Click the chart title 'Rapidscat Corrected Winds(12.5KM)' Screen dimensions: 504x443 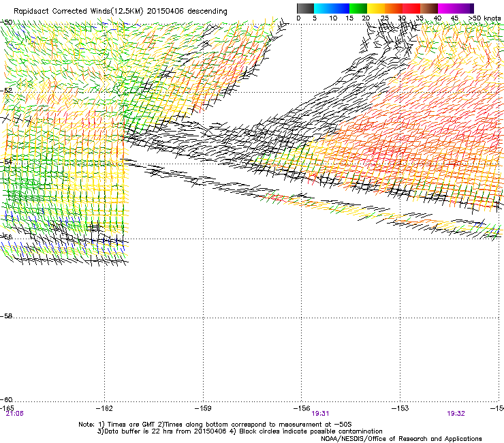[x=78, y=11]
